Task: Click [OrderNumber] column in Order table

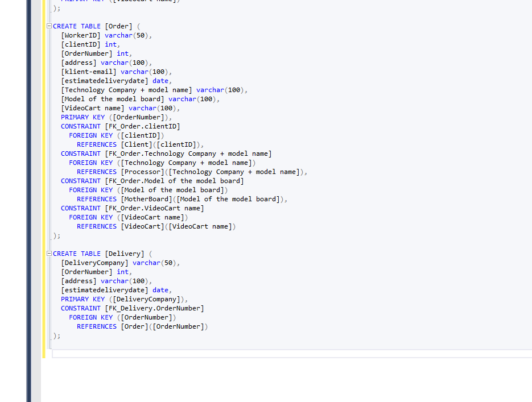Action: [86, 53]
